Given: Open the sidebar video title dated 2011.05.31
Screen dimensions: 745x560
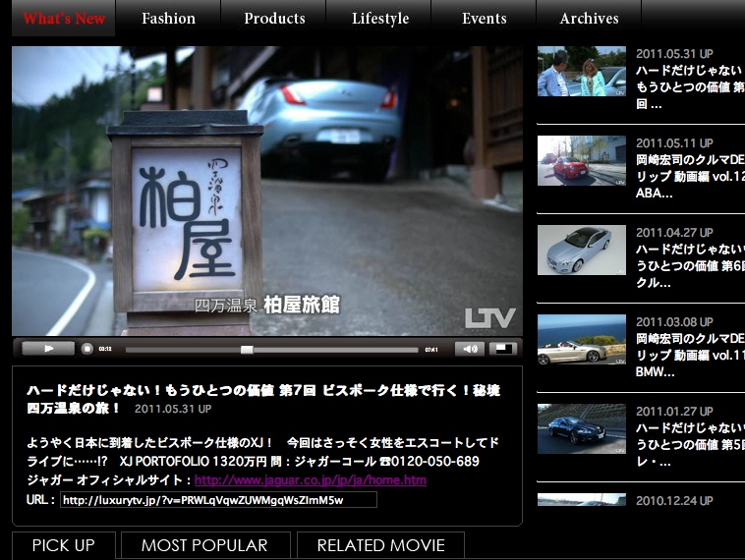Looking at the screenshot, I should click(x=690, y=87).
